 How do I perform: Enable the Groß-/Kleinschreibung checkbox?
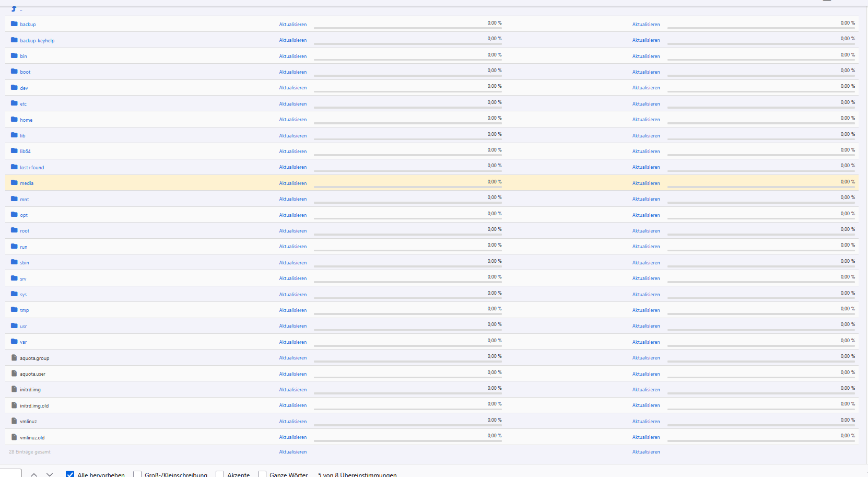tap(137, 474)
